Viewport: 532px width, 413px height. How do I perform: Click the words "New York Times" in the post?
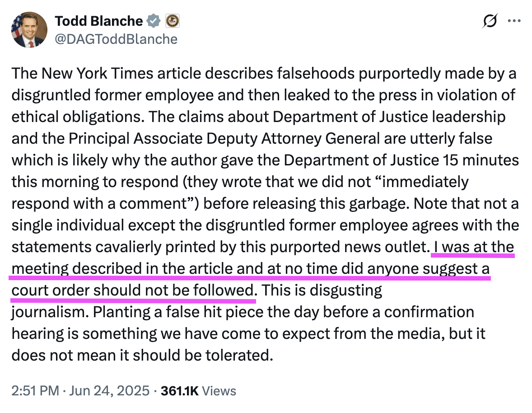pyautogui.click(x=97, y=73)
